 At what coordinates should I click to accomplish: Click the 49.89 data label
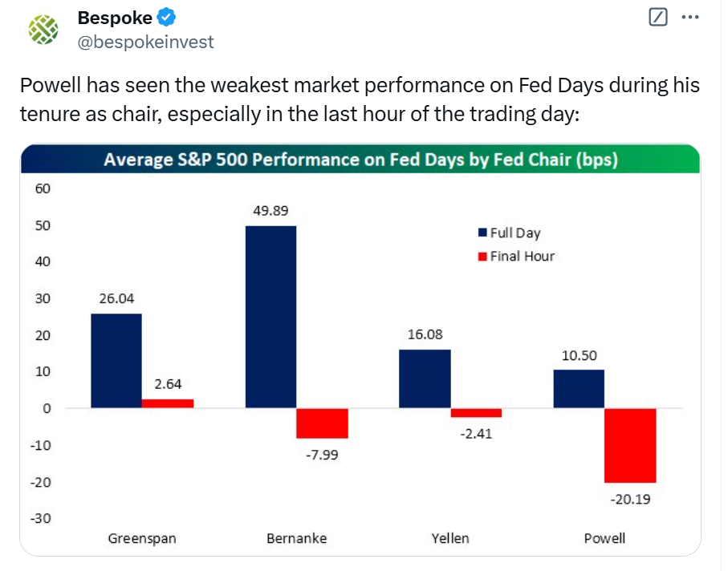[x=270, y=211]
